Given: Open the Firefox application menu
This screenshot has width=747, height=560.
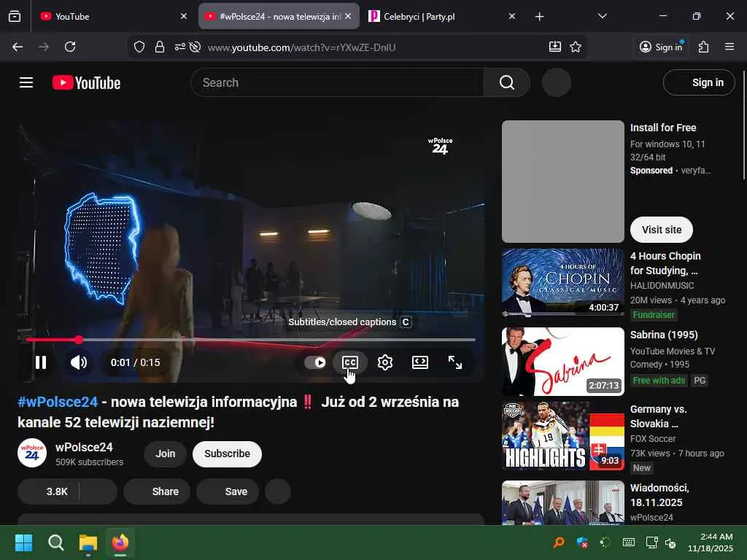Looking at the screenshot, I should pyautogui.click(x=729, y=47).
